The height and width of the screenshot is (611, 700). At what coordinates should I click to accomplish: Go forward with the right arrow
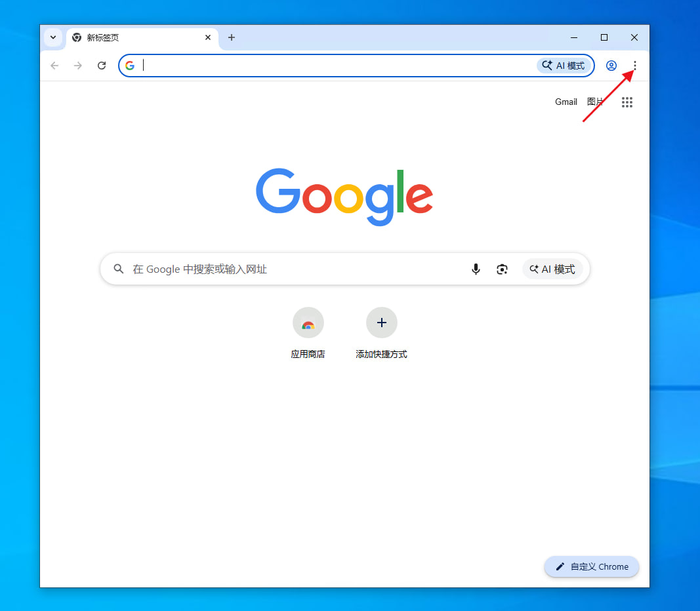(x=78, y=66)
